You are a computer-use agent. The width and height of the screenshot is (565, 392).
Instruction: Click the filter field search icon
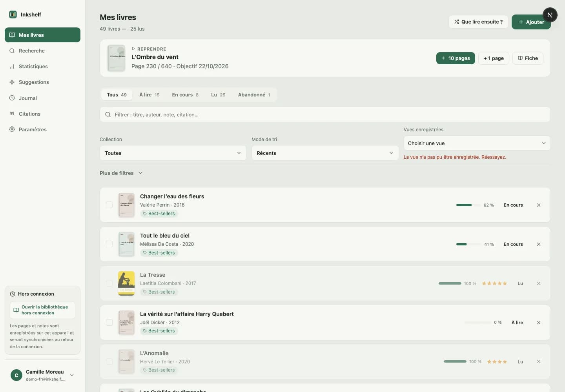click(108, 114)
